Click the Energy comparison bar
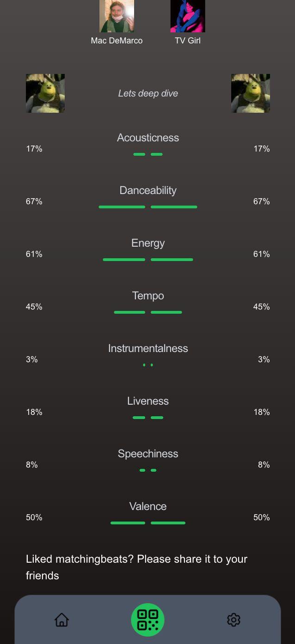 (148, 260)
